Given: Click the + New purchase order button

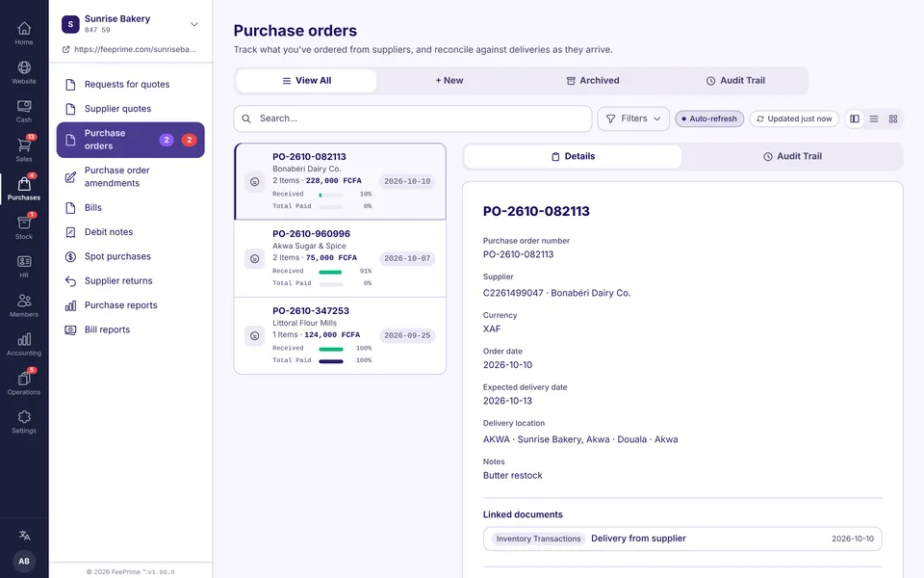Looking at the screenshot, I should tap(449, 81).
